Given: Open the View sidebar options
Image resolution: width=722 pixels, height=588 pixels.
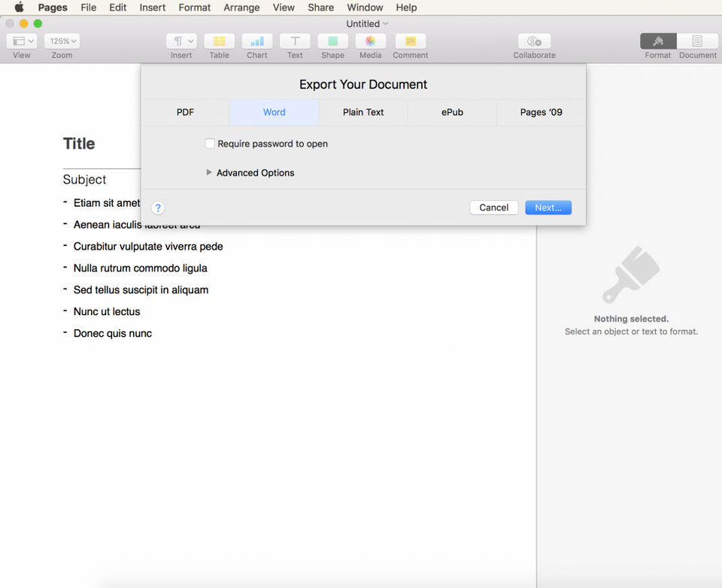Looking at the screenshot, I should [x=22, y=41].
